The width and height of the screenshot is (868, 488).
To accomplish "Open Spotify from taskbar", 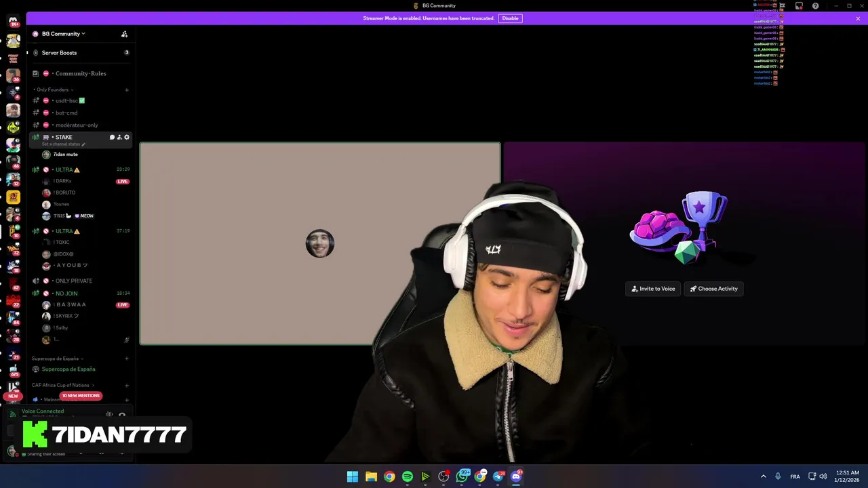I will pyautogui.click(x=408, y=476).
